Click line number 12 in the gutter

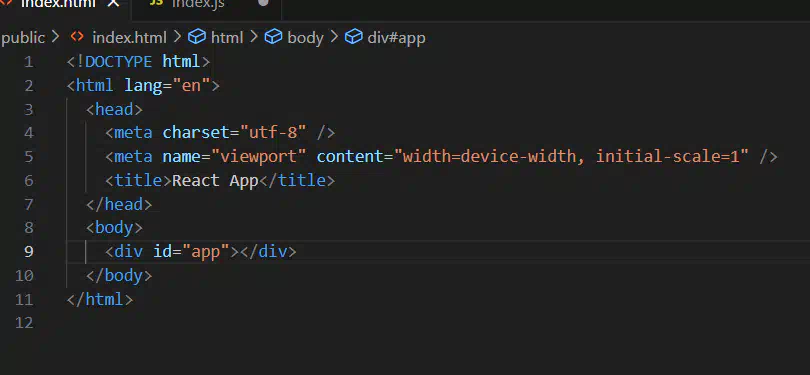(24, 323)
